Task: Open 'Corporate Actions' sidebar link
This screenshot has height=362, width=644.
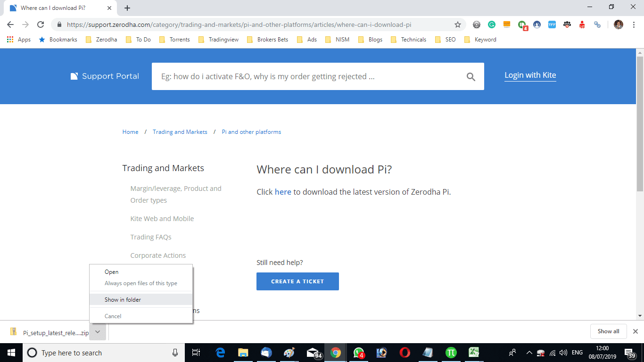Action: point(158,255)
